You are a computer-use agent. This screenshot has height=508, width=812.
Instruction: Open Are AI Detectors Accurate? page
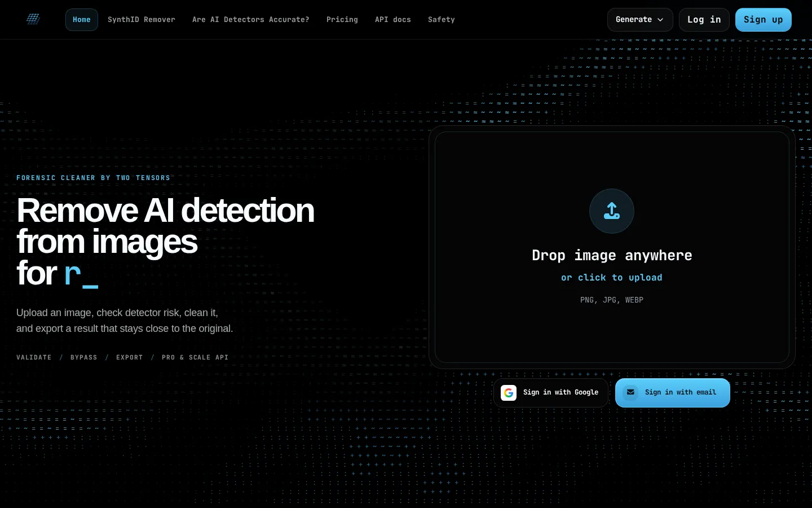tap(251, 20)
